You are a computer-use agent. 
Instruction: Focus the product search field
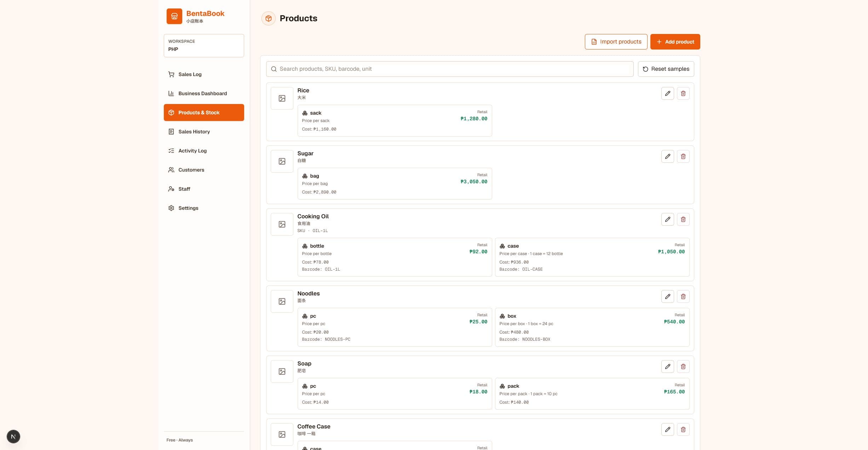pos(449,69)
